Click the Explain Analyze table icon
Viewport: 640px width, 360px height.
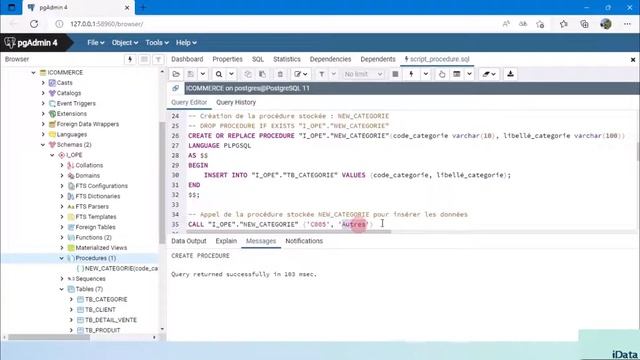point(457,74)
